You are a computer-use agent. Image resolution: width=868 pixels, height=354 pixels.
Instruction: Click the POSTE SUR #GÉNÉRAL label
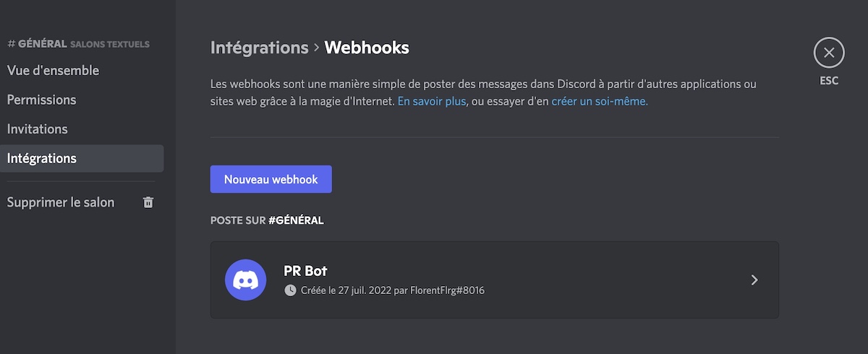coord(267,220)
